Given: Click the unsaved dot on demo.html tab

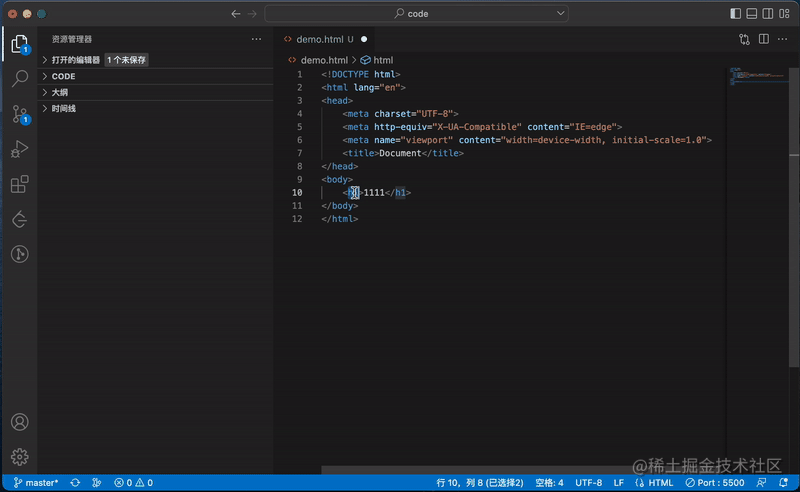Looking at the screenshot, I should point(364,39).
